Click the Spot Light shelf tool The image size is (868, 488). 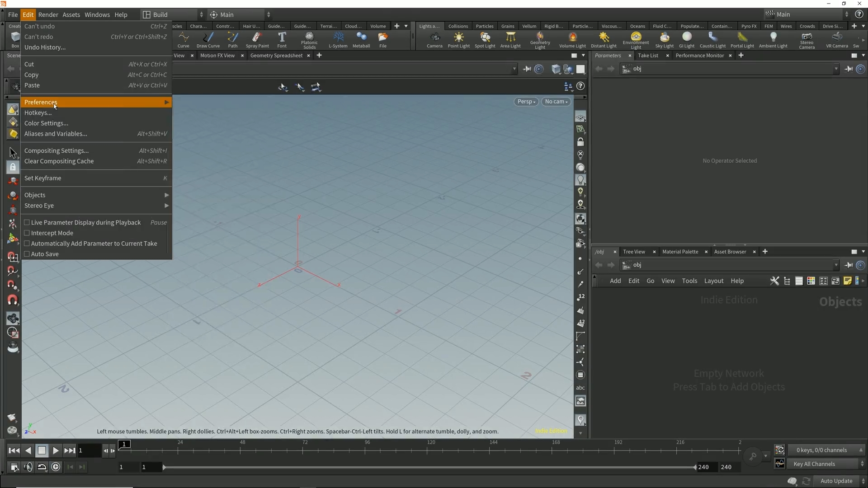point(485,39)
